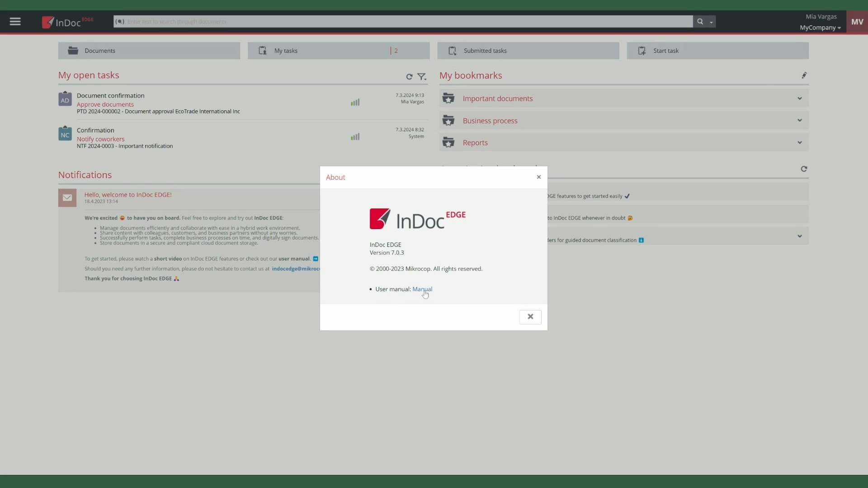Open the task filter icon
The width and height of the screenshot is (868, 488).
421,77
